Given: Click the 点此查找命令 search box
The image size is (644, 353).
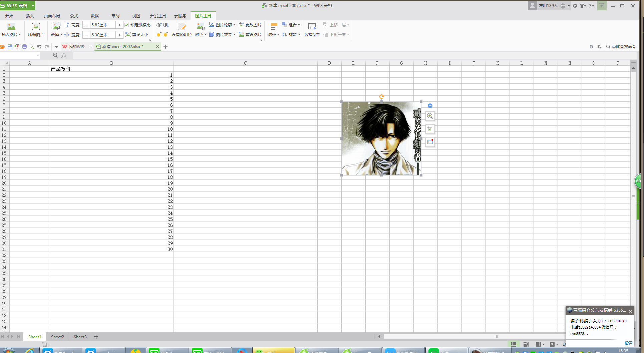Looking at the screenshot, I should tap(621, 47).
